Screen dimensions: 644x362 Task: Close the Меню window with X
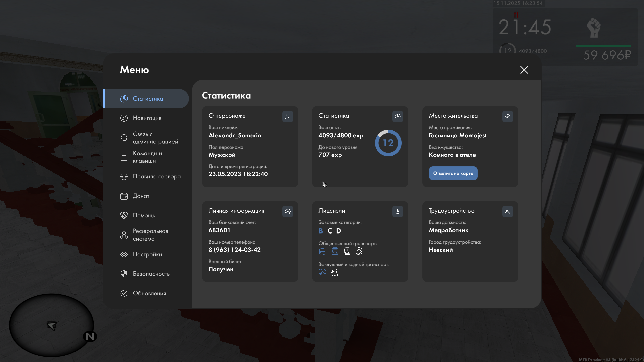click(x=524, y=70)
